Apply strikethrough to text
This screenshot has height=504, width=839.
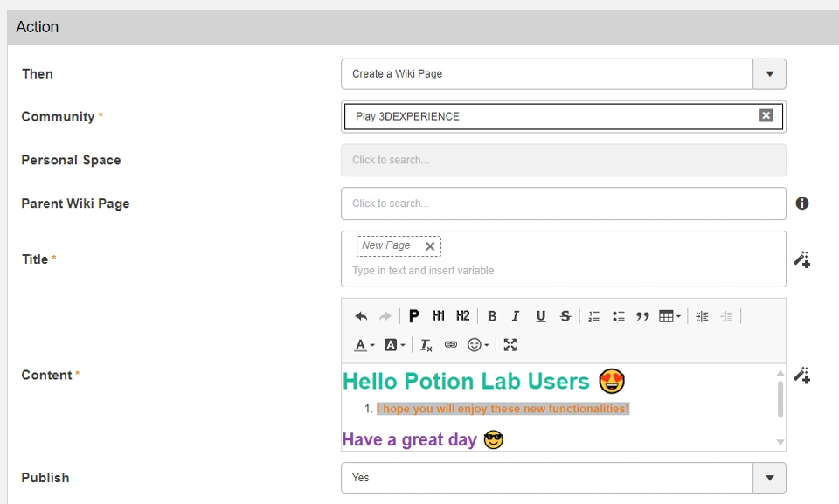(565, 316)
